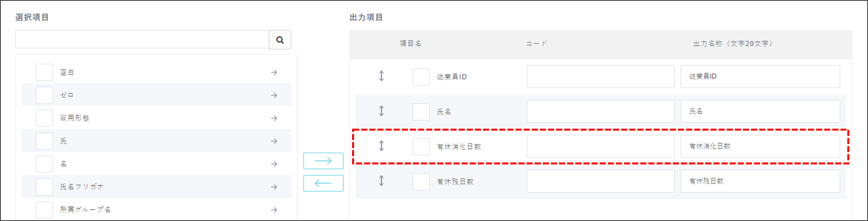
Task: Click the left-arrow transfer button
Action: 323,183
